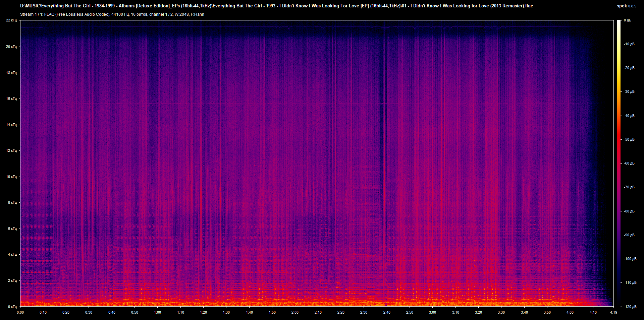Click the '18 кГц' frequency axis label
644x320 pixels.
pyautogui.click(x=11, y=73)
